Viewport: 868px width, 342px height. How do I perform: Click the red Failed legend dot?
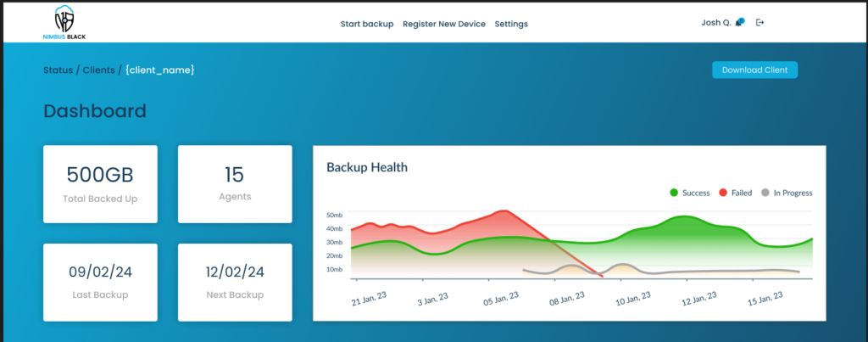click(x=723, y=193)
